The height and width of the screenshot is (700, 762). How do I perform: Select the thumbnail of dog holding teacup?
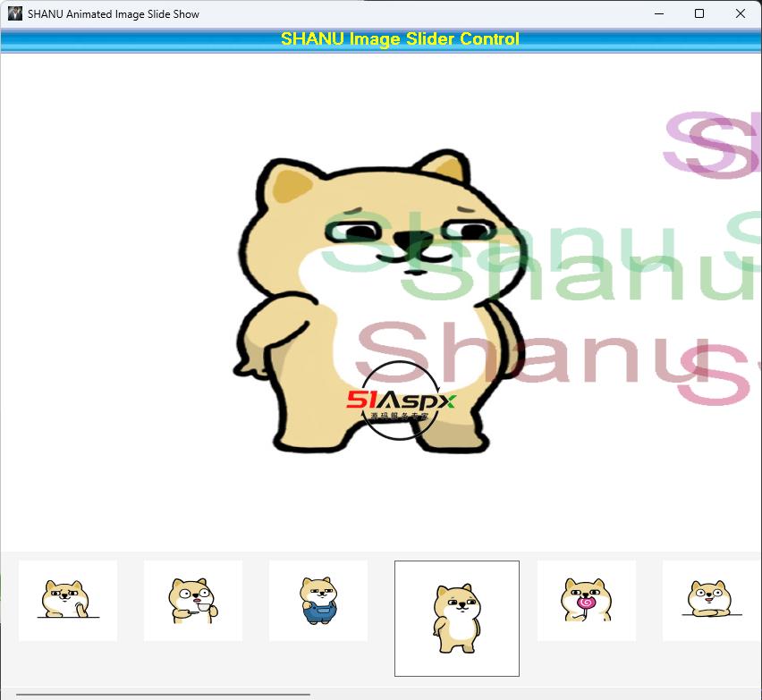(193, 601)
